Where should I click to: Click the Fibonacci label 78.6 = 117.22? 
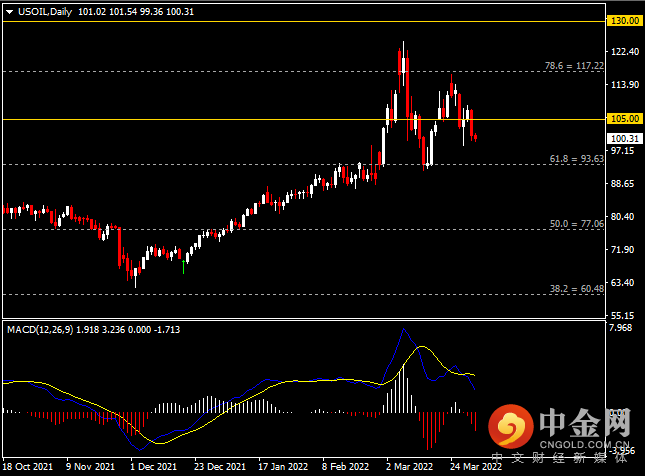(574, 65)
